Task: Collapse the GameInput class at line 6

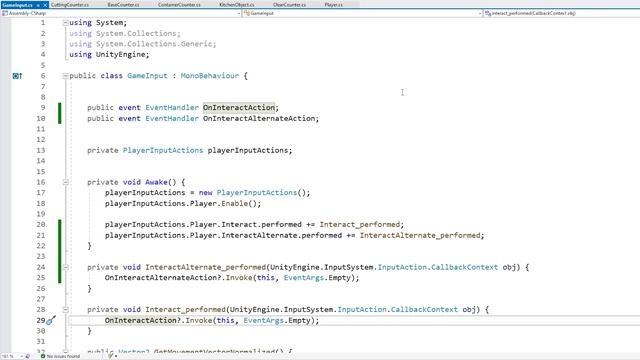Action: [x=65, y=76]
